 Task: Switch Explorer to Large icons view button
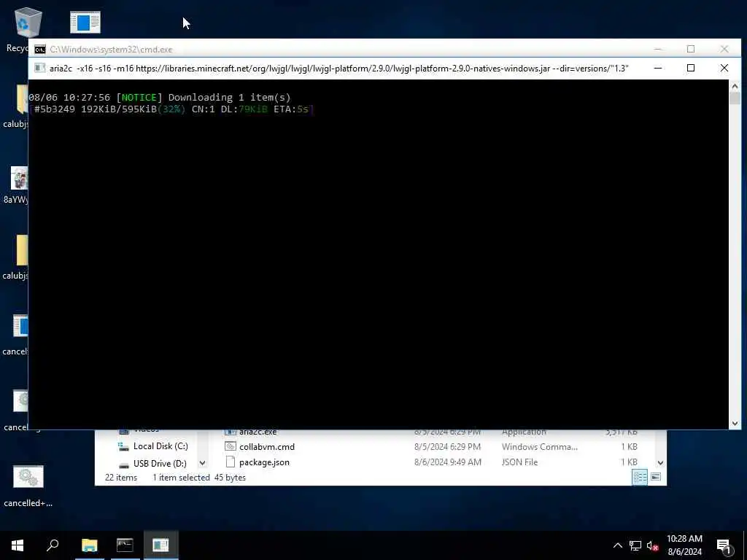pyautogui.click(x=656, y=477)
